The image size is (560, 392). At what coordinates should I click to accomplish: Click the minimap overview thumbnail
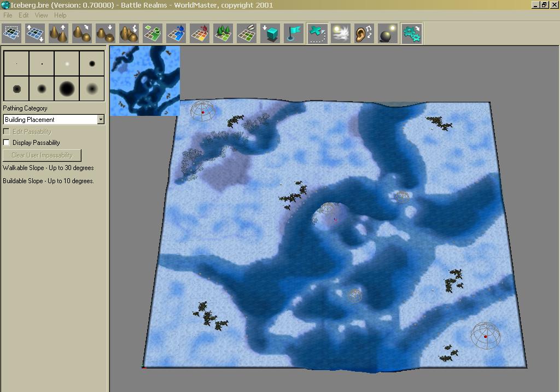[x=144, y=81]
